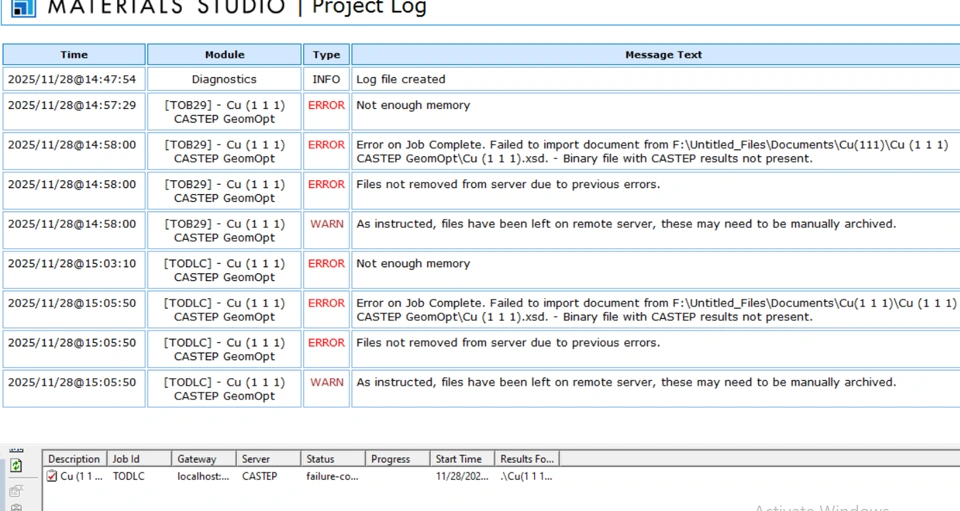960x511 pixels.
Task: Click the INFO type cell
Action: pyautogui.click(x=326, y=79)
